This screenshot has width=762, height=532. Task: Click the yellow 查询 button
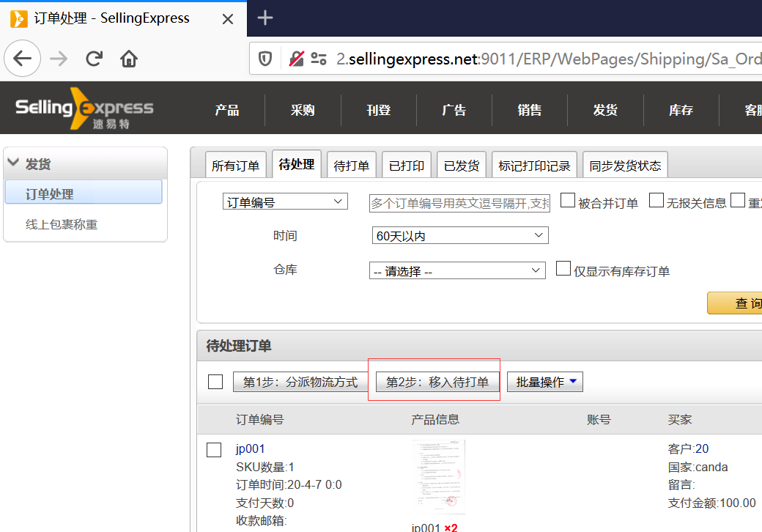[x=735, y=303]
